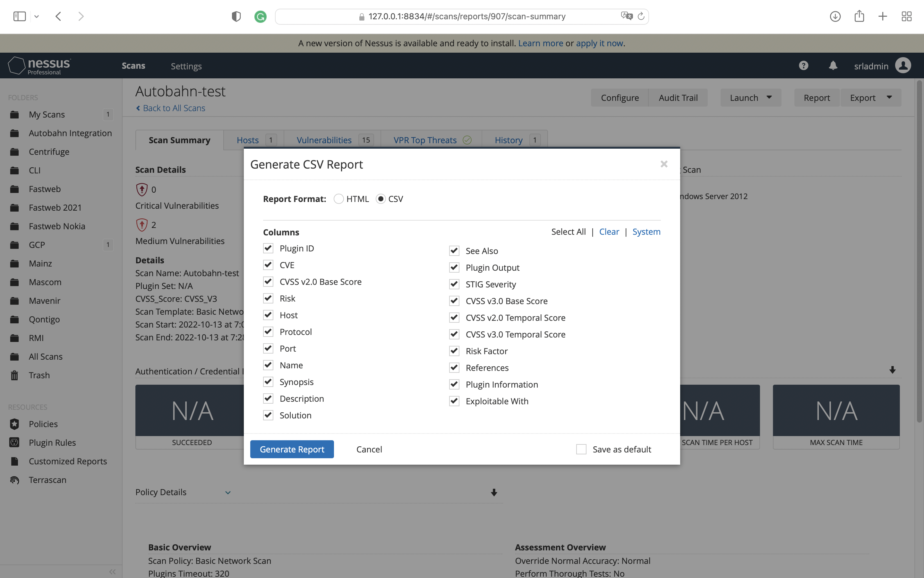Open the Settings menu item
Screen dimensions: 924x578
click(x=186, y=66)
